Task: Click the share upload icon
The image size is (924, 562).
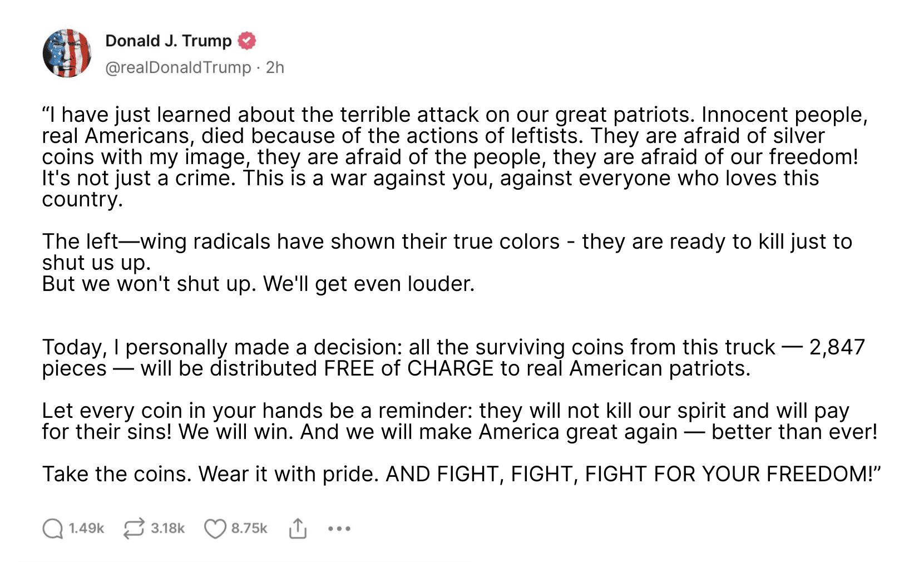Action: pos(298,529)
